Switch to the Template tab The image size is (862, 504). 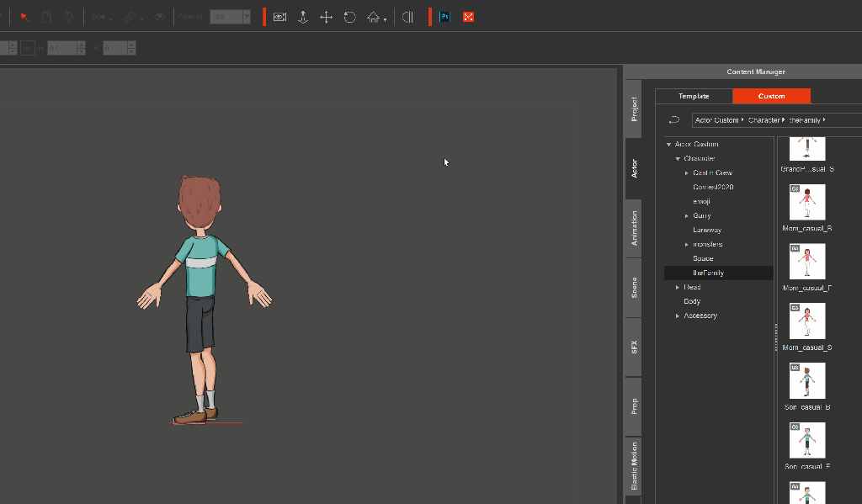694,95
